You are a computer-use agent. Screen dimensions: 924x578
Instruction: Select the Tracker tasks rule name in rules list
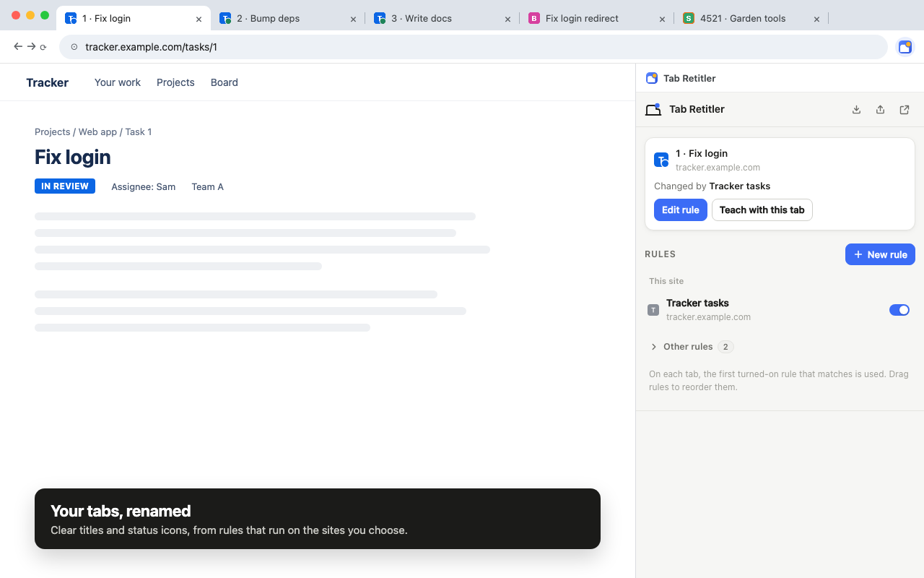[697, 303]
